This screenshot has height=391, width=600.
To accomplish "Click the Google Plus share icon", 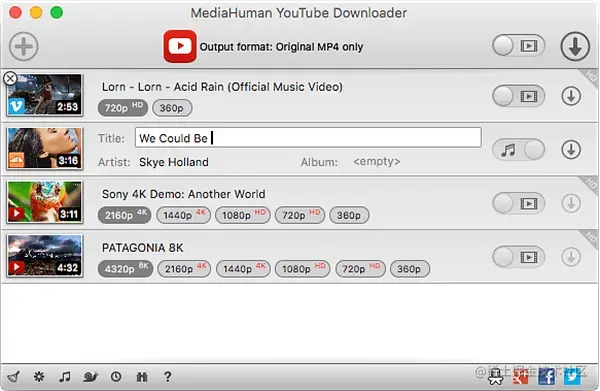I will (521, 377).
